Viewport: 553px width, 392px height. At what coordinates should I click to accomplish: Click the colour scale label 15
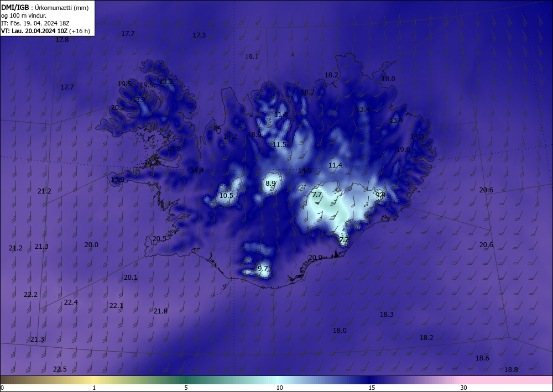372,388
